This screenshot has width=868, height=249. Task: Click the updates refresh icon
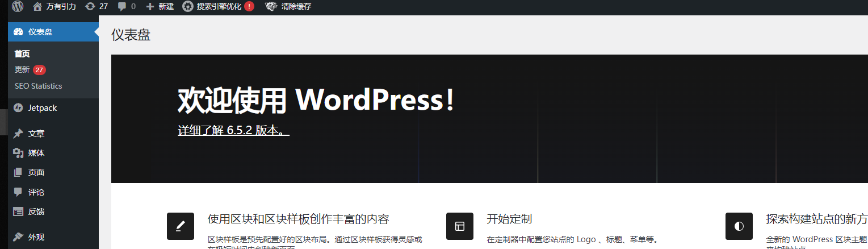(x=90, y=7)
